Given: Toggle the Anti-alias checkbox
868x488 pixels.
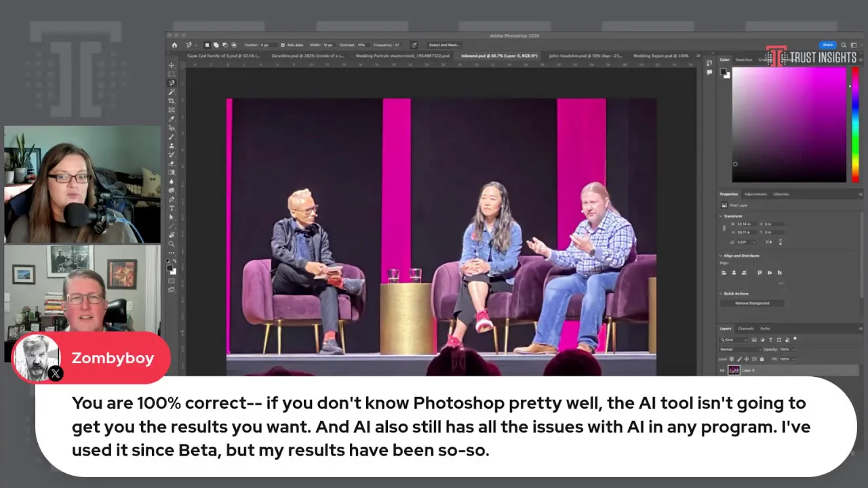Looking at the screenshot, I should (x=281, y=45).
